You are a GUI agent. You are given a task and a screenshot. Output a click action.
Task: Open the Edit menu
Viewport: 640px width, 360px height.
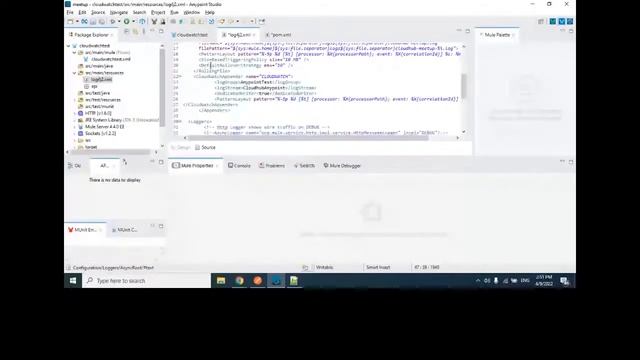pyautogui.click(x=82, y=13)
